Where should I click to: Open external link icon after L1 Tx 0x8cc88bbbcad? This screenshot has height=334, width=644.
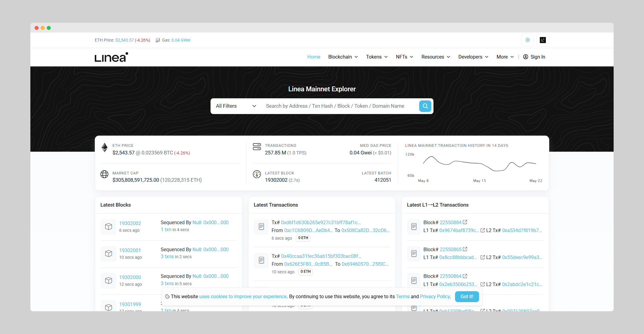click(483, 257)
